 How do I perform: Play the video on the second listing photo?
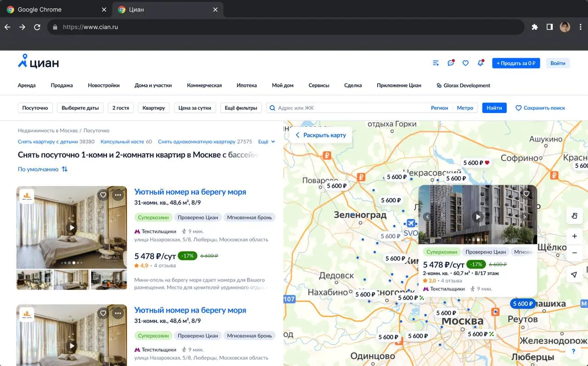[x=72, y=346]
